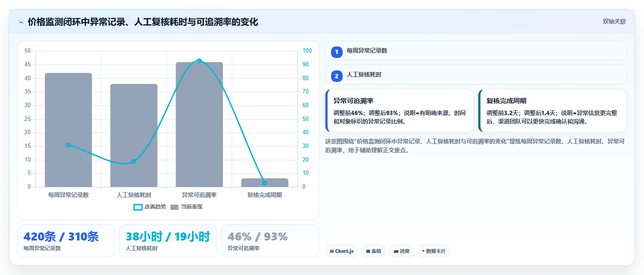Select numbered item 1 每周异常记录数
Screen dimensions: 644x275
(476, 50)
